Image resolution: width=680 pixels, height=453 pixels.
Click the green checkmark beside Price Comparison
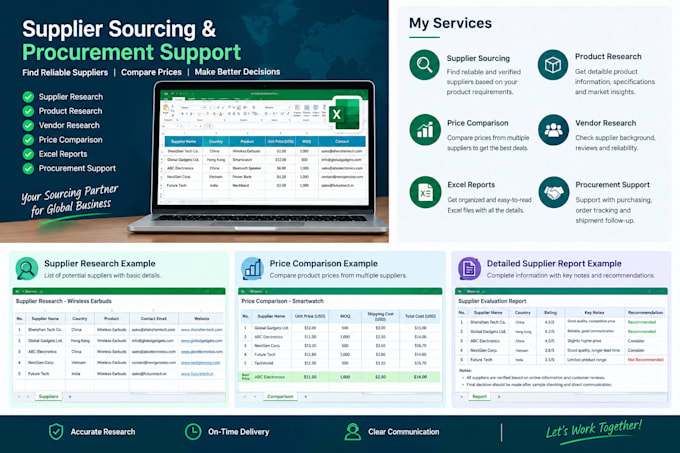(28, 140)
